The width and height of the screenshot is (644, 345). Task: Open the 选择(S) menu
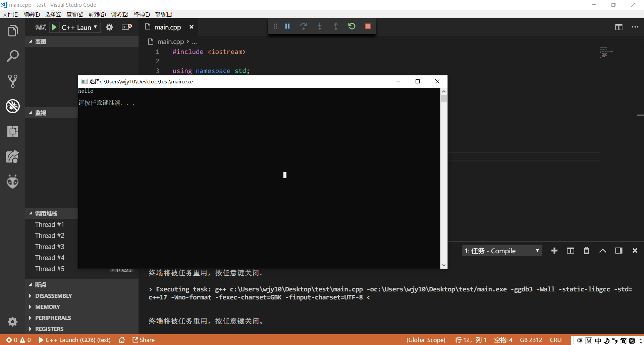pos(53,14)
